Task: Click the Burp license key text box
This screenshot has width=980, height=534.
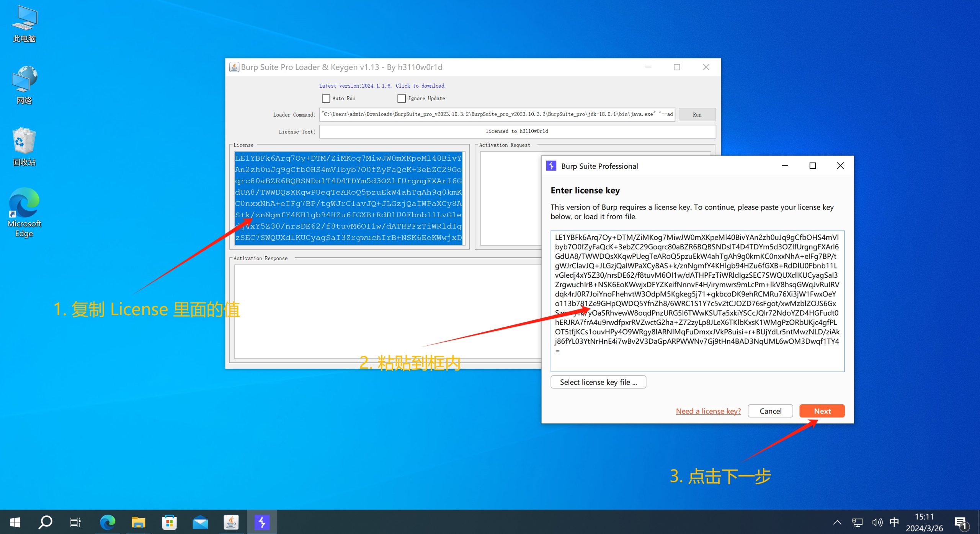Action: coord(697,301)
